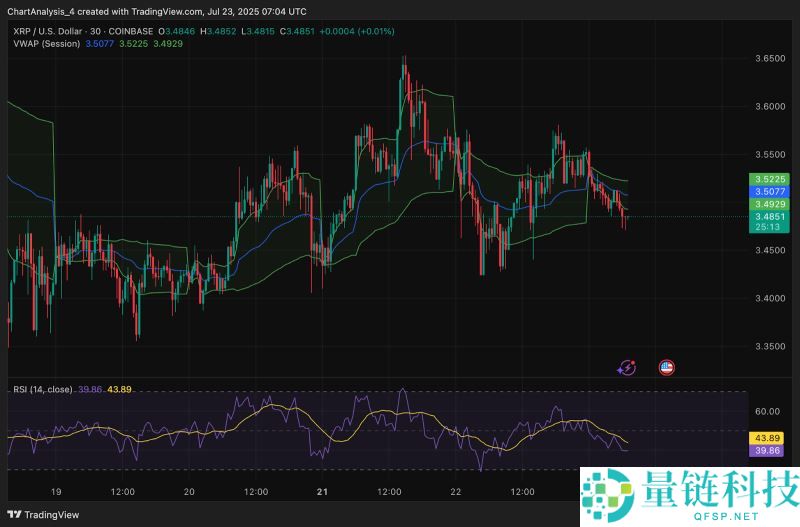Click the yellow 43.89 RSI axis label

click(770, 438)
